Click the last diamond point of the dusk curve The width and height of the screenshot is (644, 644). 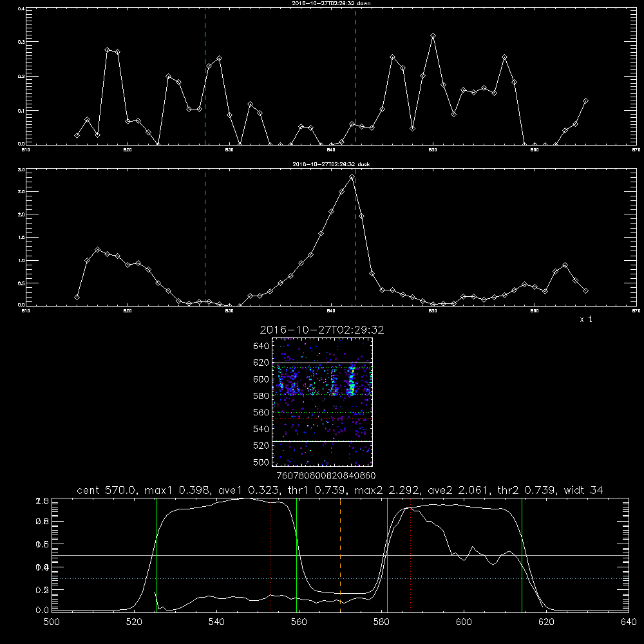585,291
